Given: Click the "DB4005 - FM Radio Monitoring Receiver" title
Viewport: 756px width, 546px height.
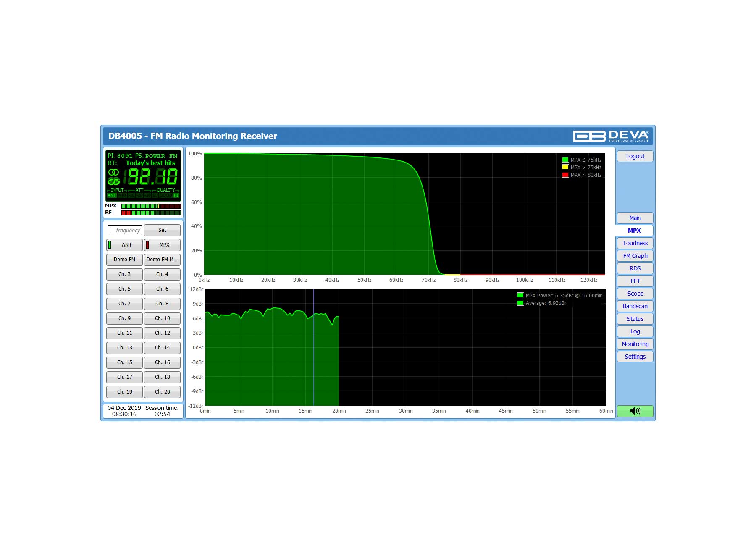Looking at the screenshot, I should [193, 136].
